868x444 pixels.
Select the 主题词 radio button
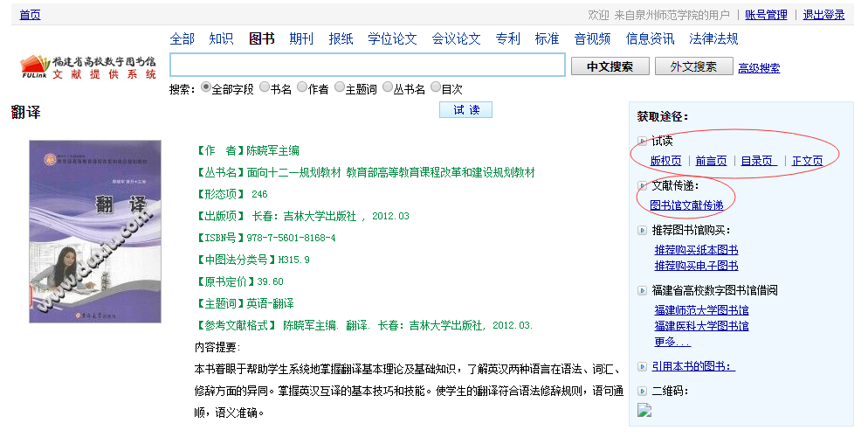340,87
